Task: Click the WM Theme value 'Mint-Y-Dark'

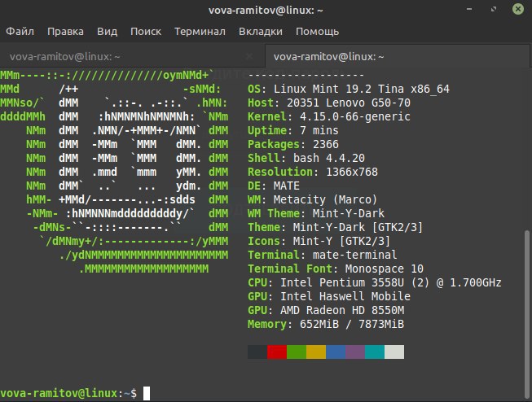Action: tap(349, 213)
